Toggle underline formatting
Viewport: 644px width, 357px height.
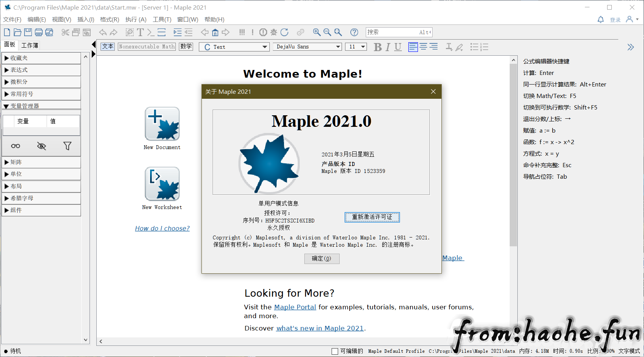(398, 47)
